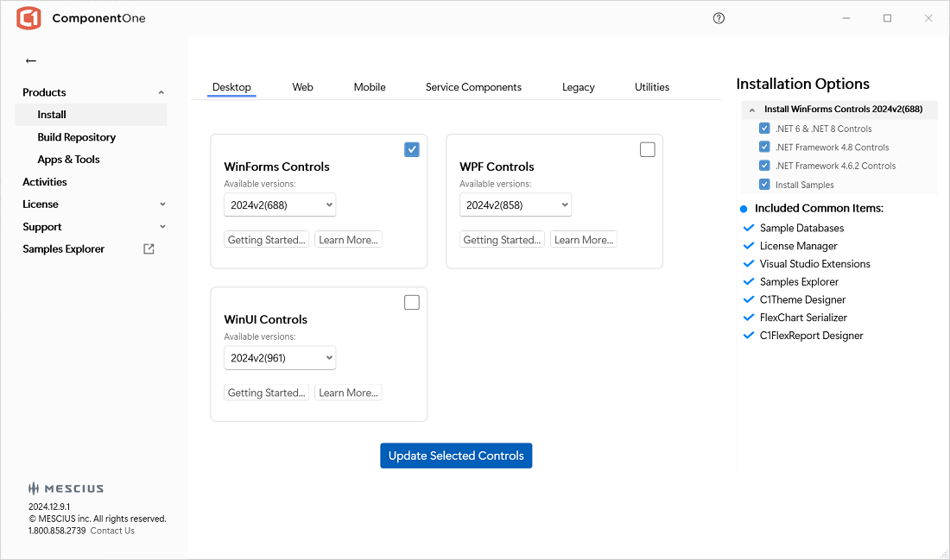The height and width of the screenshot is (560, 950).
Task: Select the WinUI Controls checkbox
Action: pos(412,302)
